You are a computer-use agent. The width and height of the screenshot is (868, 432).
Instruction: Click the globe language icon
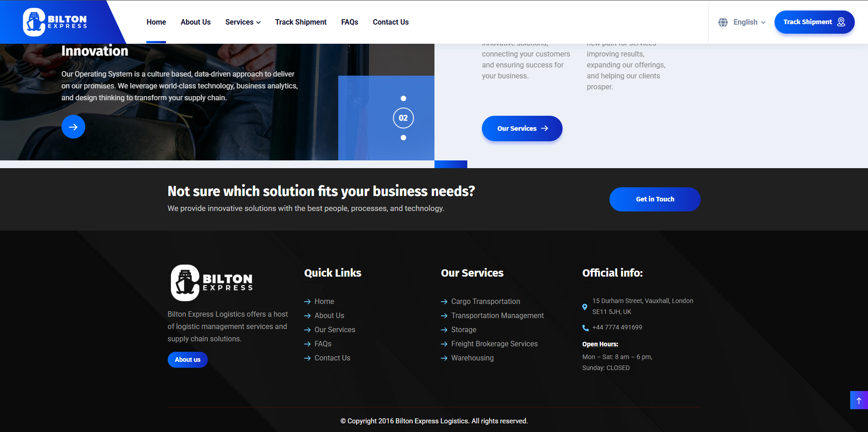[x=723, y=22]
